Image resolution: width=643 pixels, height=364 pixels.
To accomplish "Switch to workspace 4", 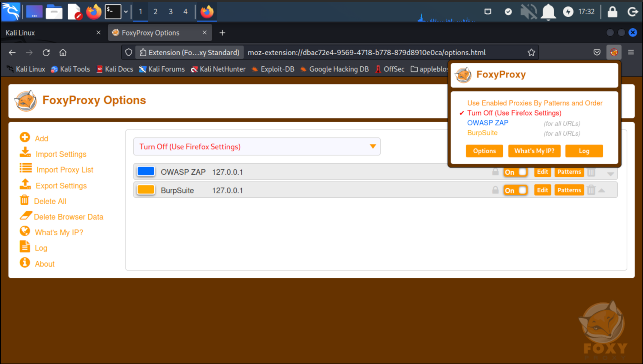I will tap(186, 12).
